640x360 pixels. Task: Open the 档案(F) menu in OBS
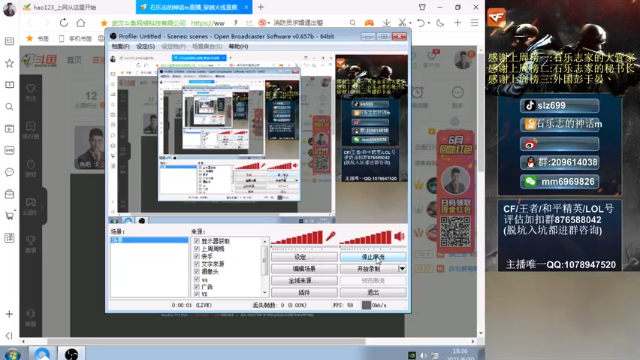pyautogui.click(x=120, y=47)
